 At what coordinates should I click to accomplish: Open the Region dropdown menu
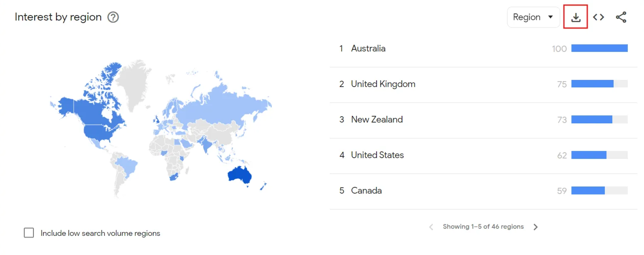tap(533, 17)
